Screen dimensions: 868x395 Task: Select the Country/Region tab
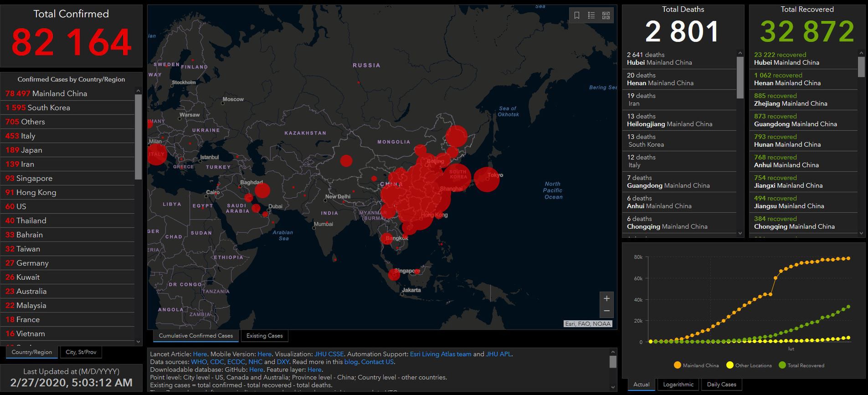click(32, 352)
